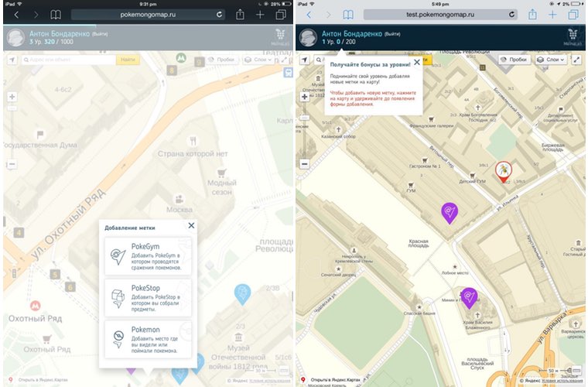
Task: Open bookmarks book icon in right iPad
Action: [x=348, y=15]
